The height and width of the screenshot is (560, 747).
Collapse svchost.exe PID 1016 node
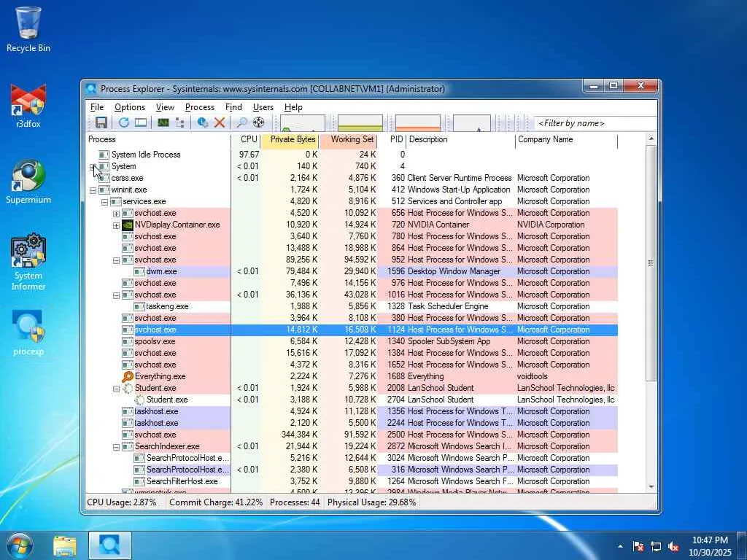click(116, 295)
